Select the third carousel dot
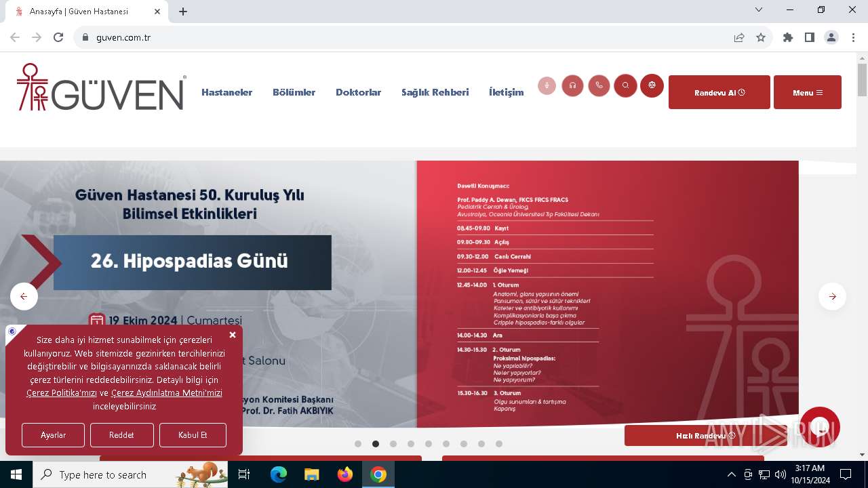The width and height of the screenshot is (868, 488). coord(393,444)
